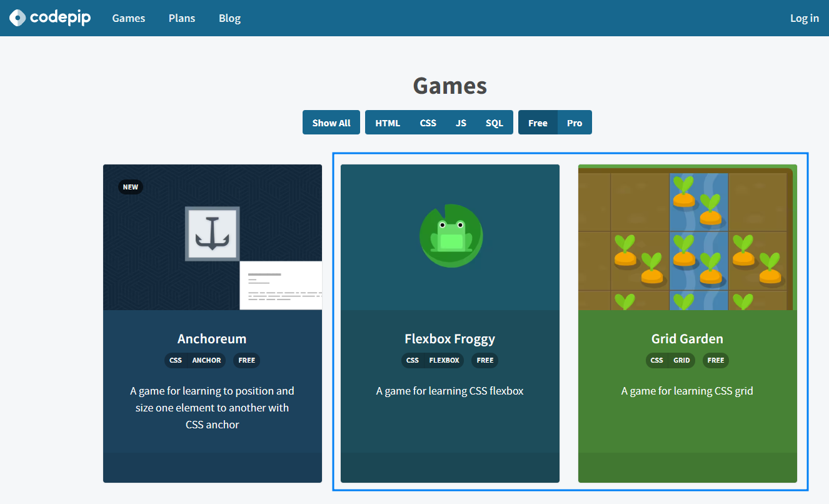Click the codepip logo
The image size is (829, 504).
point(50,18)
